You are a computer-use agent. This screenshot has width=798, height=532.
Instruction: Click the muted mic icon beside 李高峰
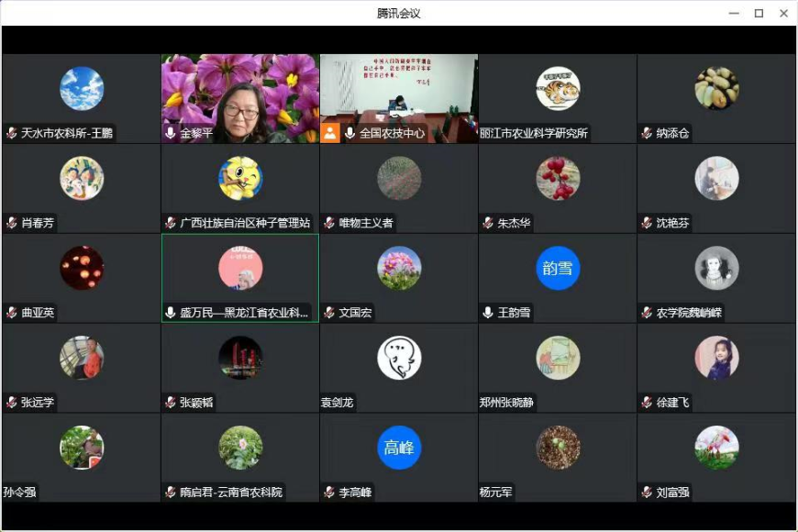tap(329, 493)
